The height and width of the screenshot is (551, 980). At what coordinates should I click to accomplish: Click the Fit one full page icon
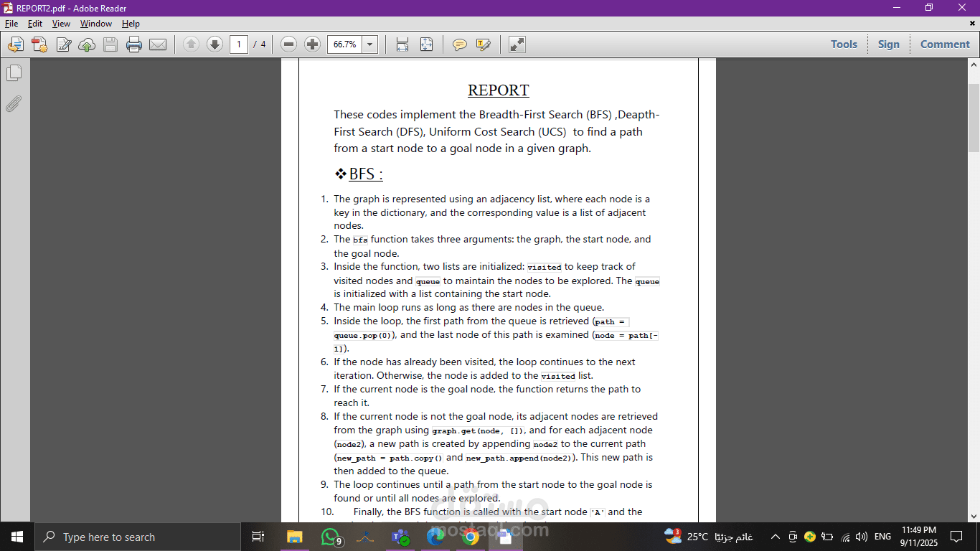(426, 44)
